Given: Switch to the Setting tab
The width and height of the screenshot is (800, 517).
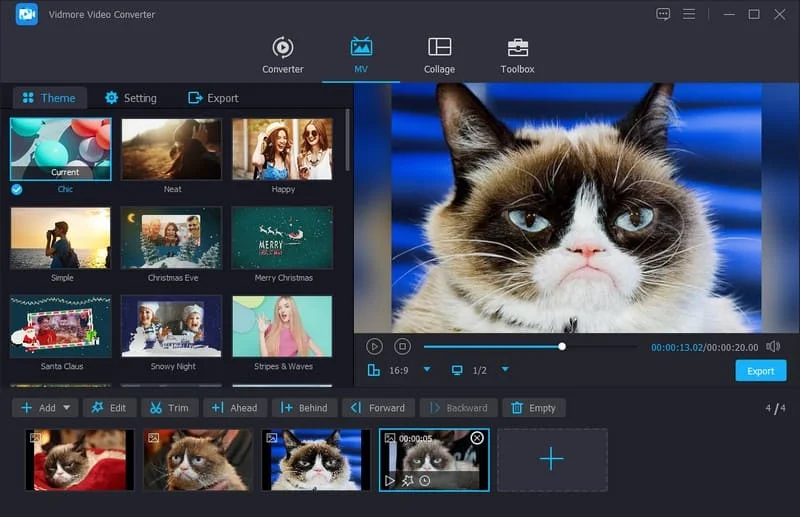Looking at the screenshot, I should tap(130, 98).
